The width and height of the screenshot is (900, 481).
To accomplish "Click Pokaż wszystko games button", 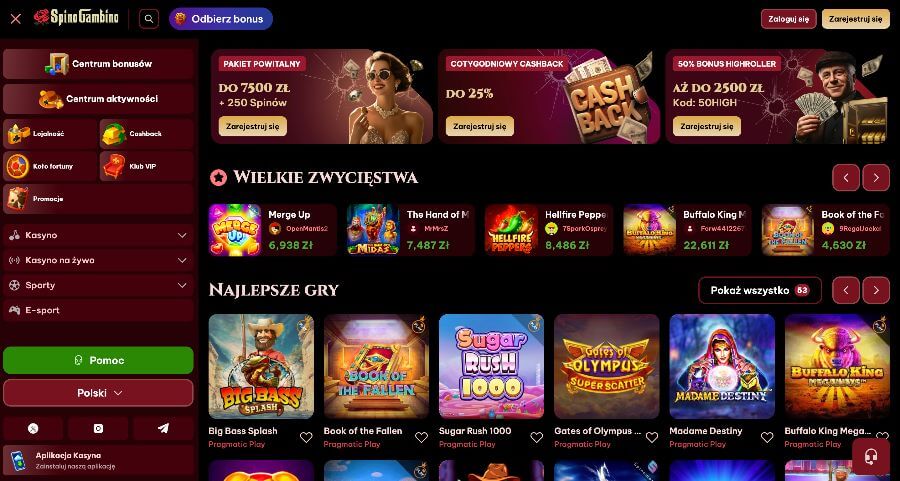I will click(x=760, y=290).
